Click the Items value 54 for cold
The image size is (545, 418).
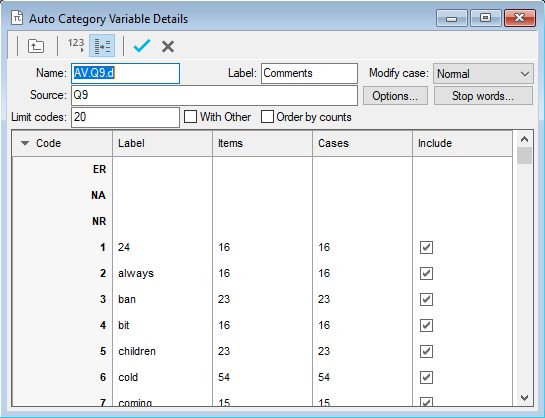[224, 377]
